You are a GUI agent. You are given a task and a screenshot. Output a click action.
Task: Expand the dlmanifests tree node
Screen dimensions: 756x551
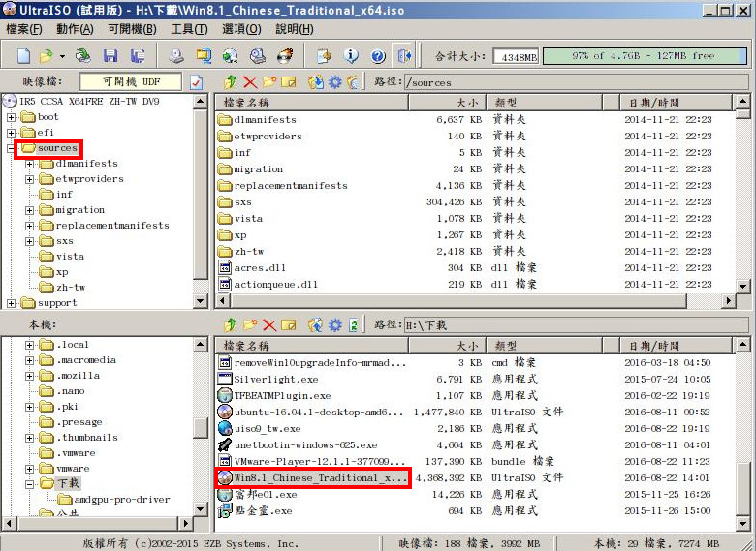click(x=30, y=164)
